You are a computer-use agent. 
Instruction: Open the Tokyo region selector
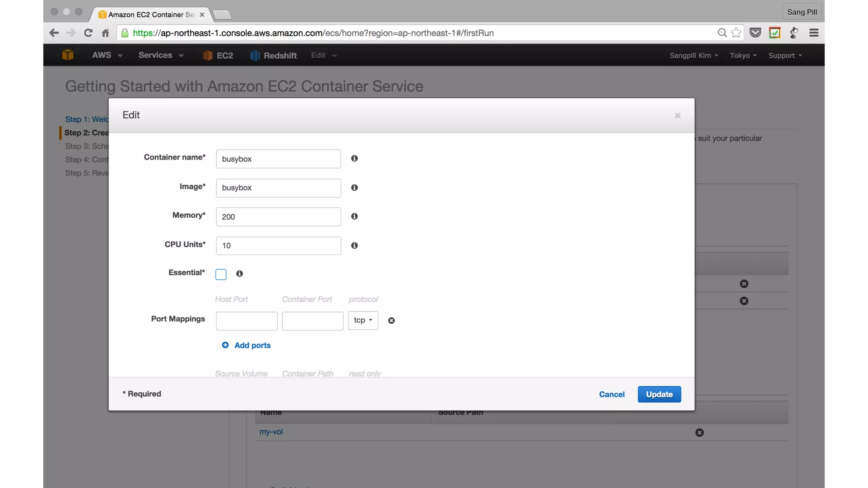(743, 55)
